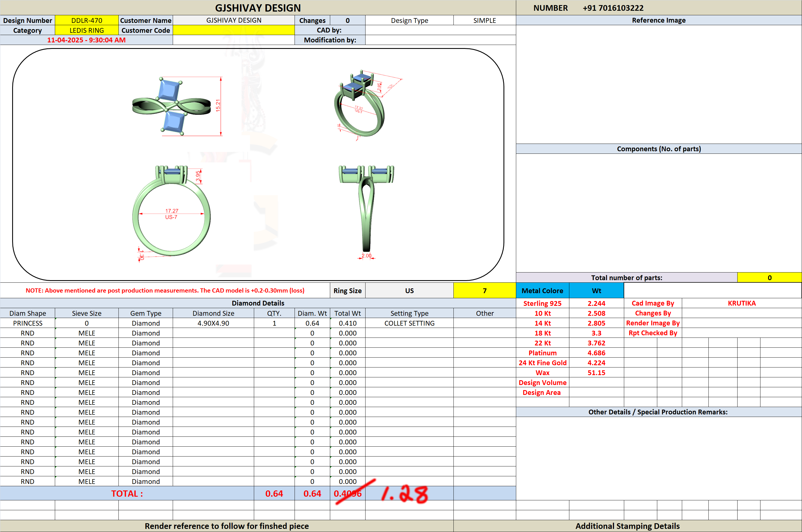Click the Gem Type column header
Screen dimensions: 802x532
146,313
